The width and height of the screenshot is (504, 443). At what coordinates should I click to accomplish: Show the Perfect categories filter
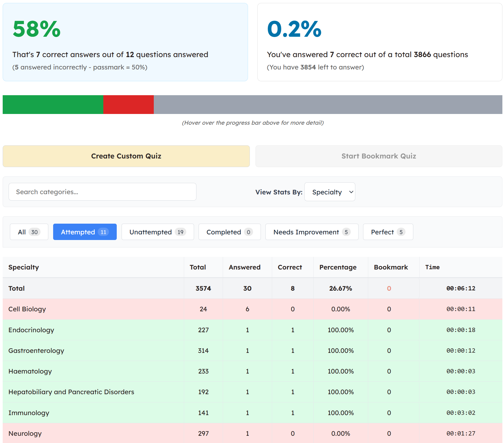(x=388, y=232)
